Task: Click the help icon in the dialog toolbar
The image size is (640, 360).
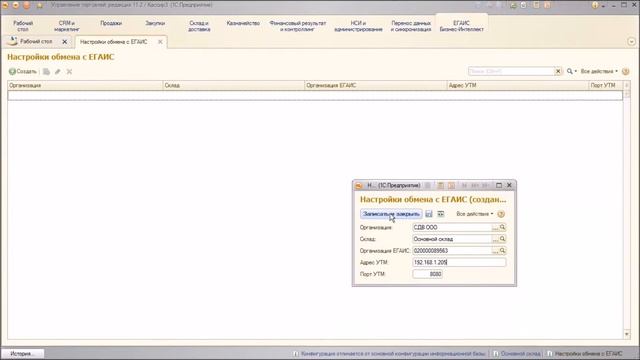Action: click(x=501, y=214)
